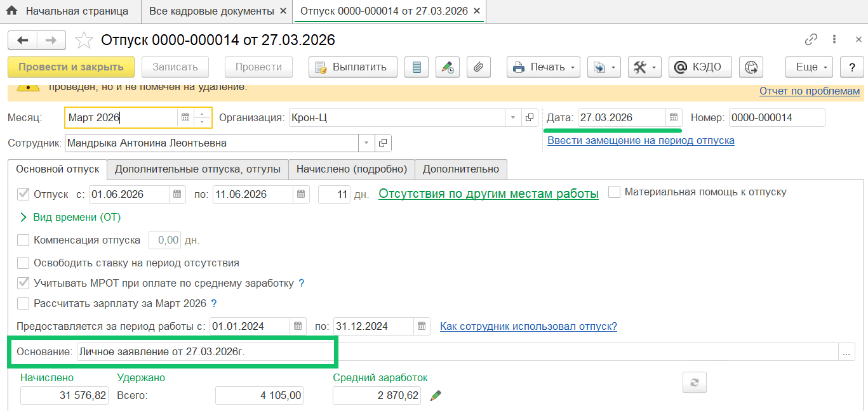Open the attachments paperclip icon

pos(478,67)
